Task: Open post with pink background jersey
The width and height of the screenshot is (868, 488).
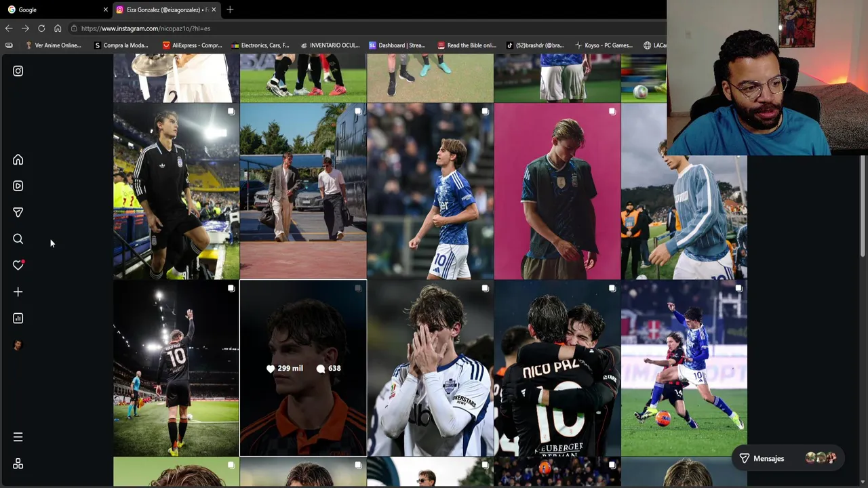Action: tap(557, 191)
